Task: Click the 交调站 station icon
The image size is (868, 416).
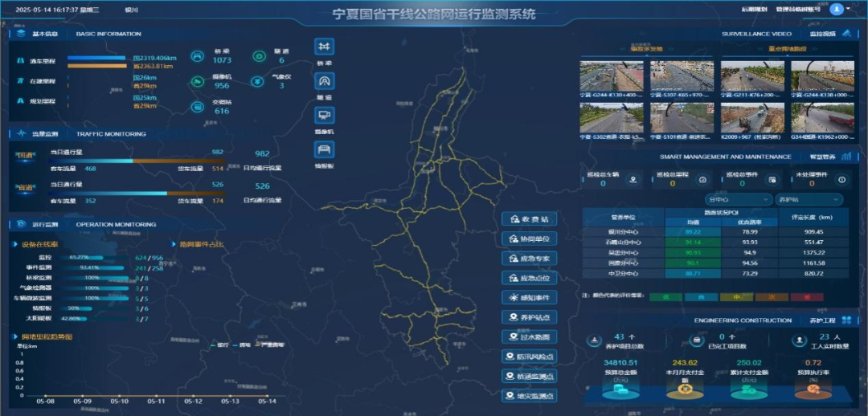Action: pyautogui.click(x=197, y=107)
